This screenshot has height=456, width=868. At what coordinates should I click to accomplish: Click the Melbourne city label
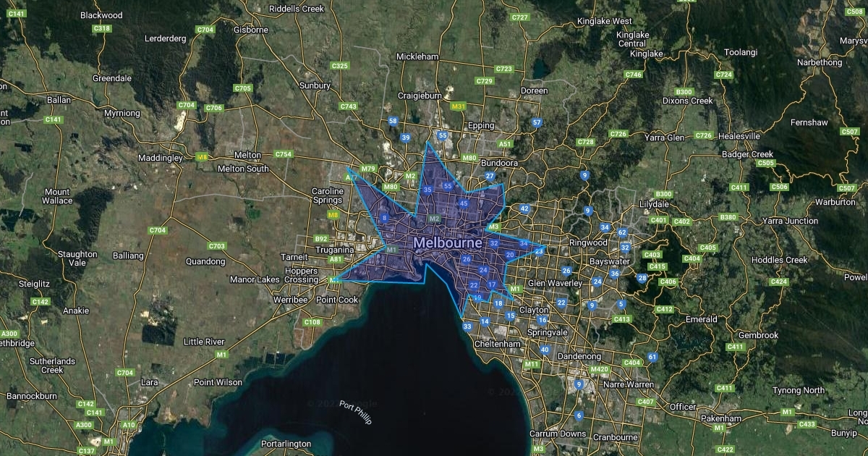(x=448, y=243)
